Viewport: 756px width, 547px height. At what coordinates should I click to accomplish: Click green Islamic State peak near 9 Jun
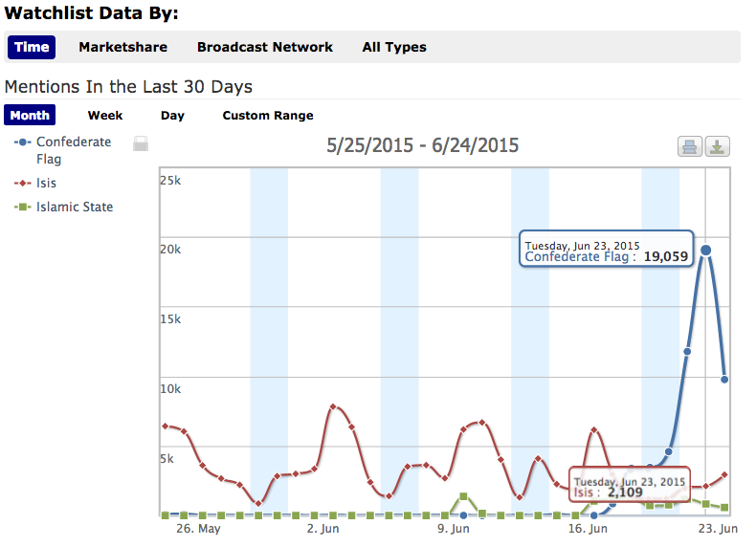[x=463, y=496]
